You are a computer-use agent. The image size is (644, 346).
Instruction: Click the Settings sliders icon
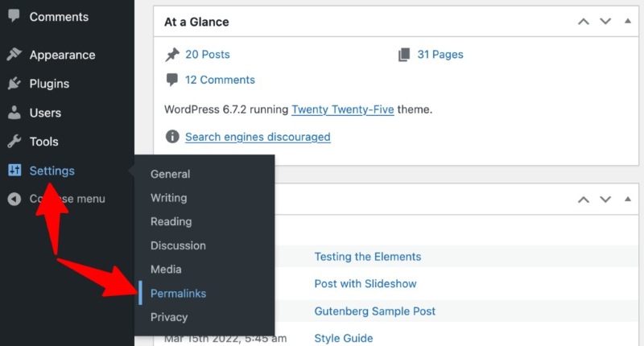tap(14, 171)
